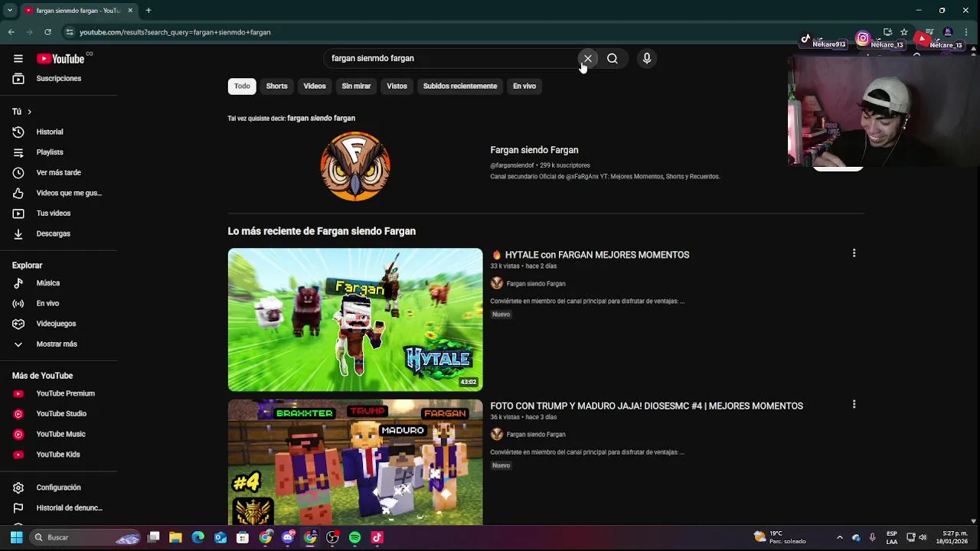This screenshot has height=551, width=980.
Task: Open HYTALE con FARGAN MEJORES MOMENTOS title
Action: [590, 255]
